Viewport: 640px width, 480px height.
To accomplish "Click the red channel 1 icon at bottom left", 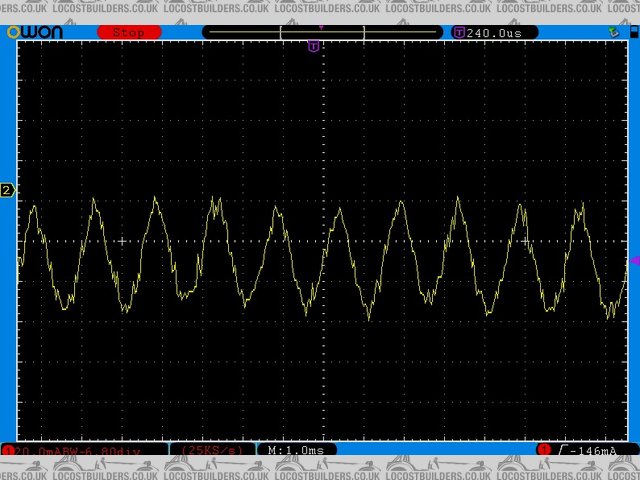I will click(8, 451).
